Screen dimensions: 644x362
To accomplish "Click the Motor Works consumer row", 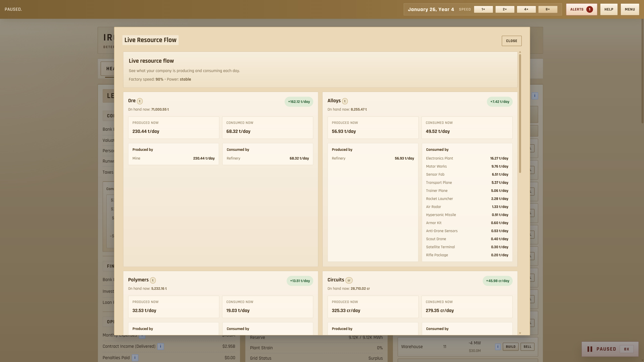I will 467,166.
